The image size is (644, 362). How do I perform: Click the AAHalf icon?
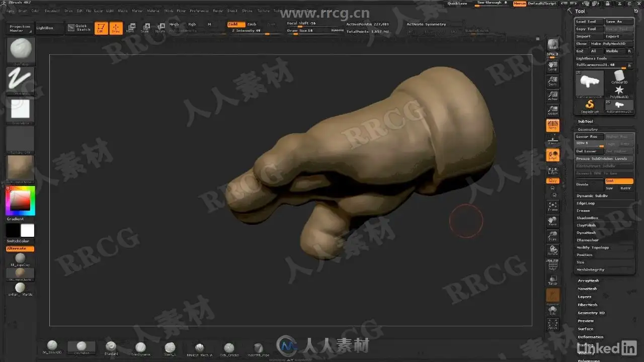[x=553, y=111]
